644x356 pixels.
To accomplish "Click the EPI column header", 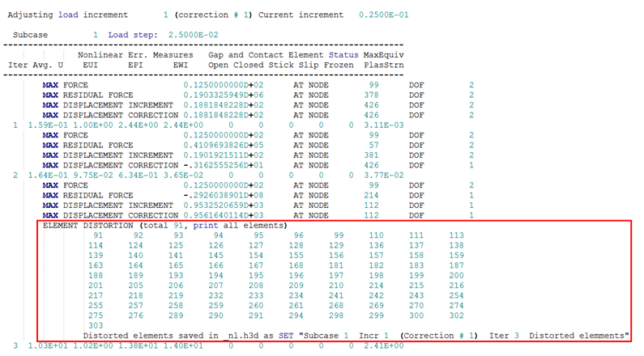I will coord(135,66).
